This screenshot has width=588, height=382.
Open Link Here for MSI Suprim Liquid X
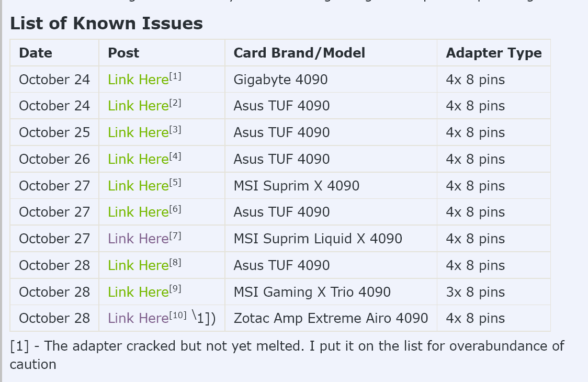point(138,239)
